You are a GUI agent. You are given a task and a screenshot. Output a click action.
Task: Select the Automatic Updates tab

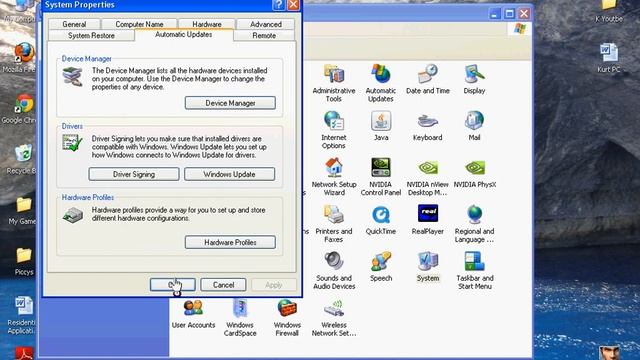(184, 35)
